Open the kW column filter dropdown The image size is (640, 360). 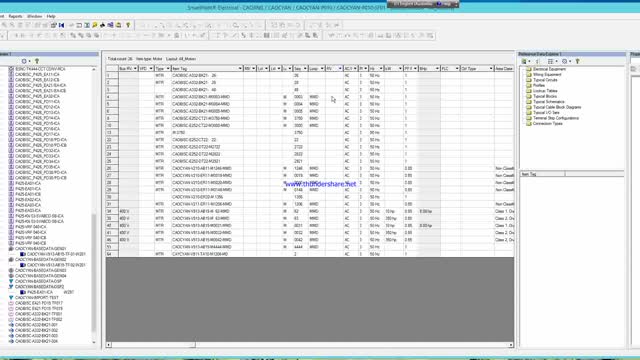click(400, 69)
